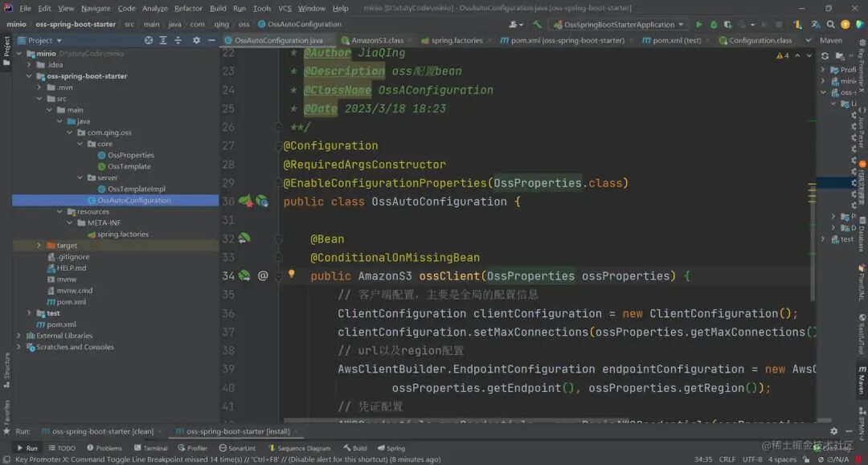Run the OssSpringBootStarterApplication with green play icon
The image size is (868, 465).
(698, 24)
